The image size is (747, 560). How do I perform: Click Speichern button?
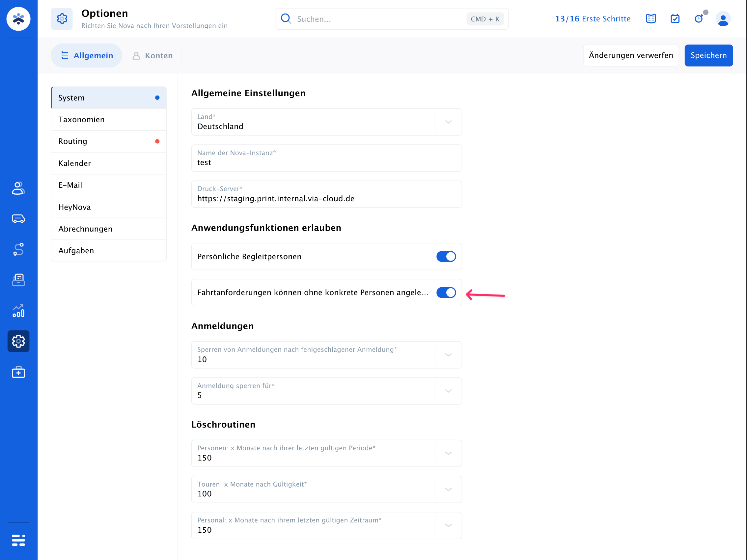(708, 55)
